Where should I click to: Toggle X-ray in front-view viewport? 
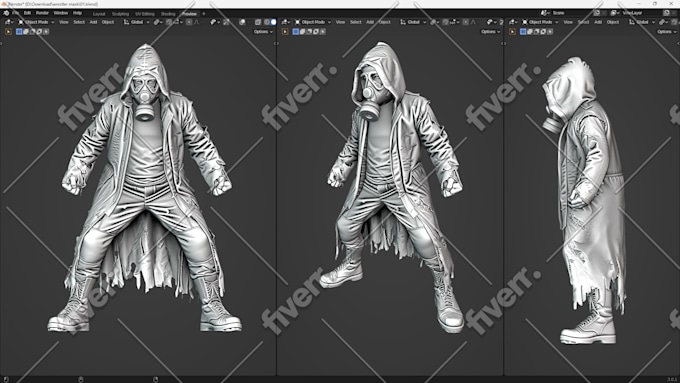click(x=258, y=22)
